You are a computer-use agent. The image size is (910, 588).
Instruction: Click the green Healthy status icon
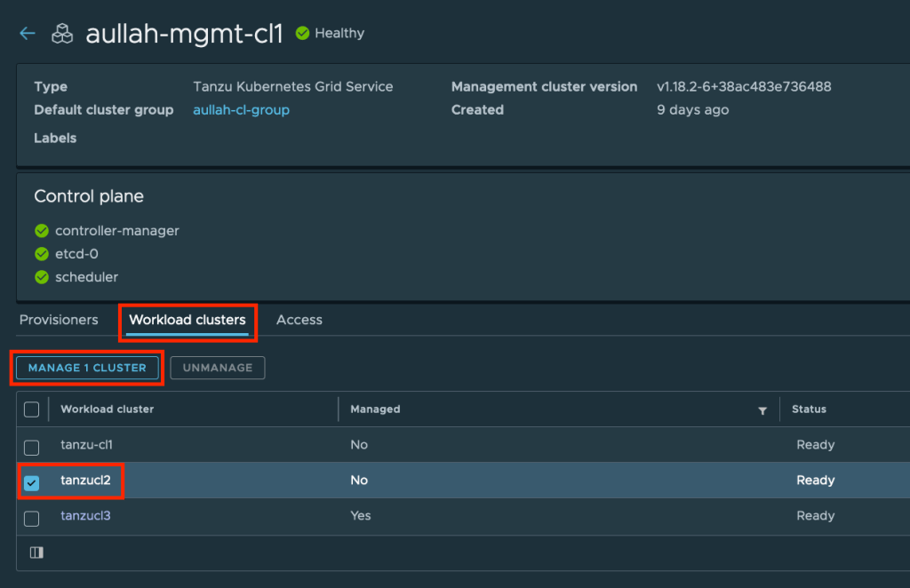point(302,34)
